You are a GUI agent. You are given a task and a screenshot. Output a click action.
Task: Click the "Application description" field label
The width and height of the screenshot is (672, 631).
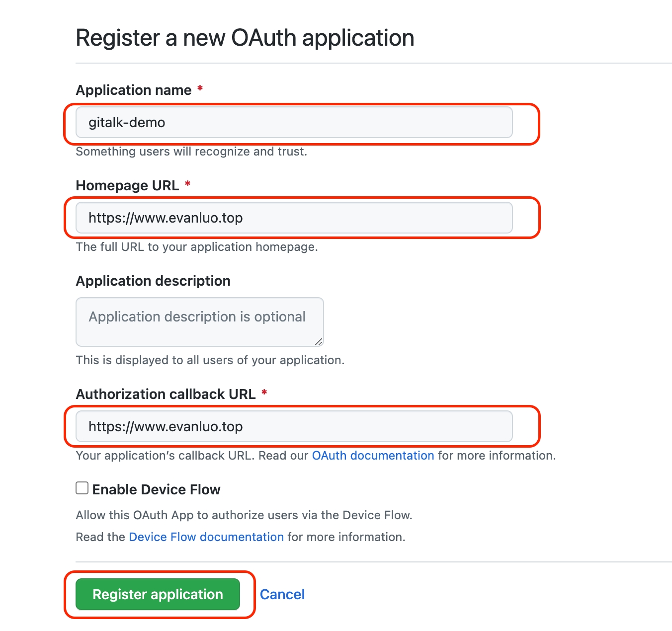click(x=153, y=281)
